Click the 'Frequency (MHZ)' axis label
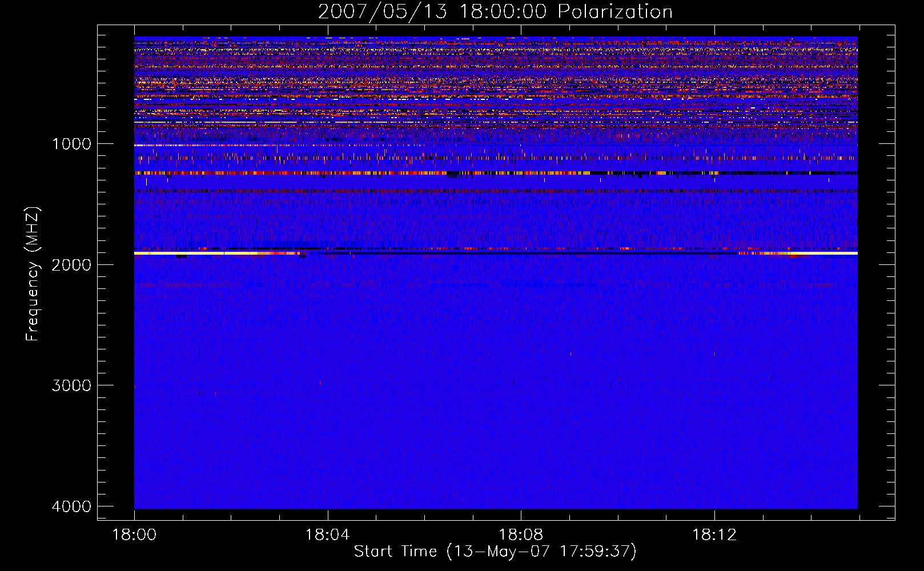 pyautogui.click(x=33, y=274)
